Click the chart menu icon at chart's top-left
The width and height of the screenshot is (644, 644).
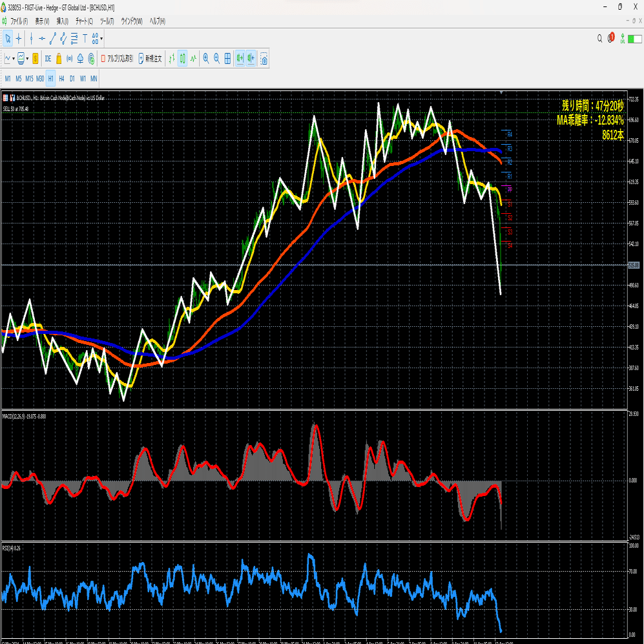(5, 98)
